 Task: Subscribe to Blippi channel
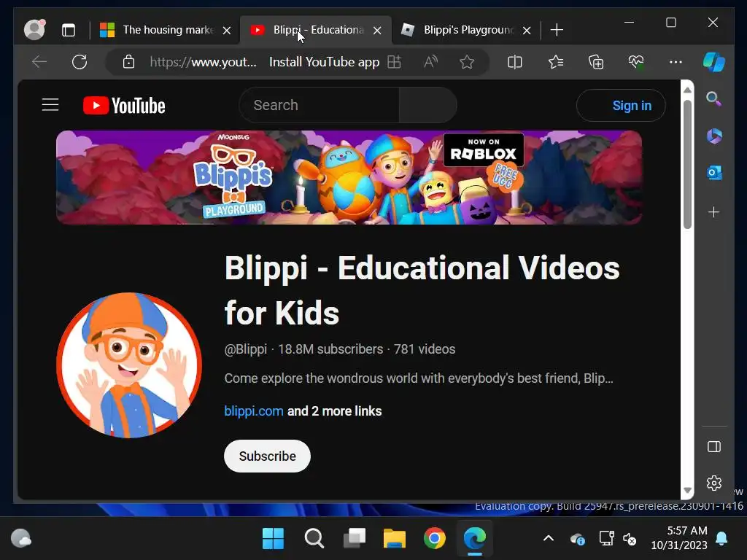267,456
